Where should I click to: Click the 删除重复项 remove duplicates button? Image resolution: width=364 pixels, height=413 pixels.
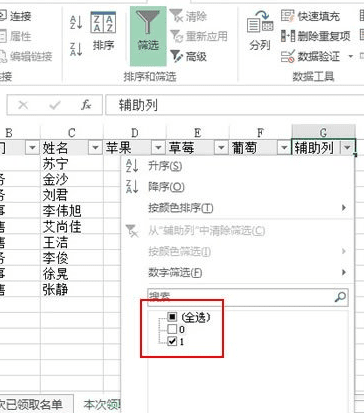[x=316, y=36]
